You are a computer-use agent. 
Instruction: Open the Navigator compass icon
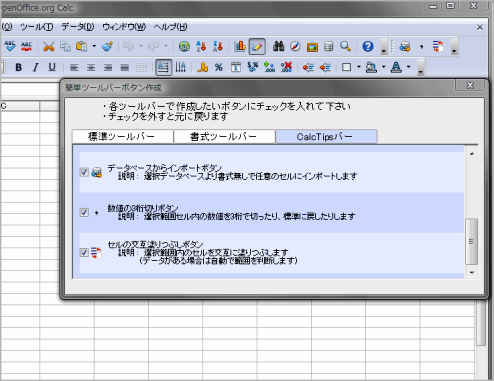(x=295, y=46)
